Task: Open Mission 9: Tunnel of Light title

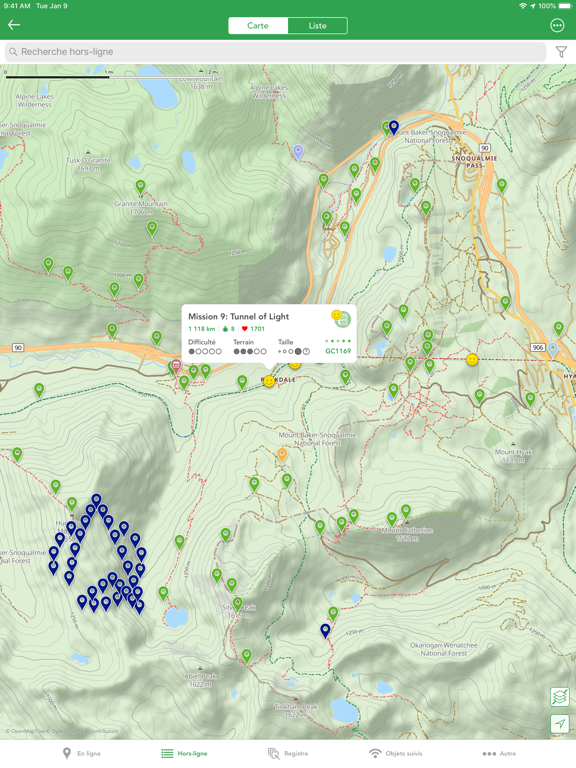Action: [239, 316]
